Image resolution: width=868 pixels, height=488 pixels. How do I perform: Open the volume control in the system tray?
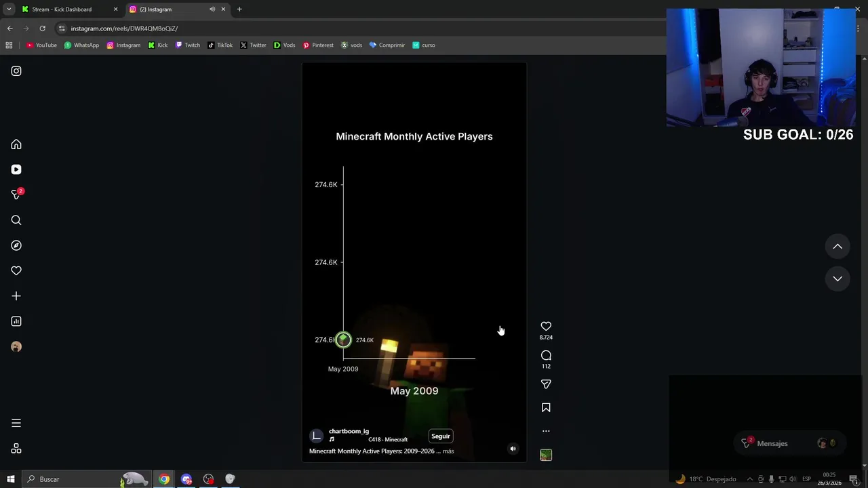pos(793,479)
